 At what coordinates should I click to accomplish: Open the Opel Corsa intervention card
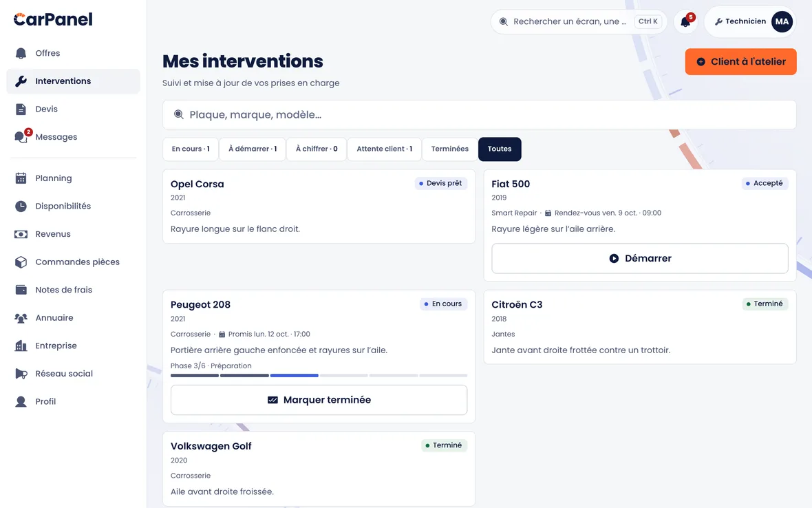pos(319,206)
